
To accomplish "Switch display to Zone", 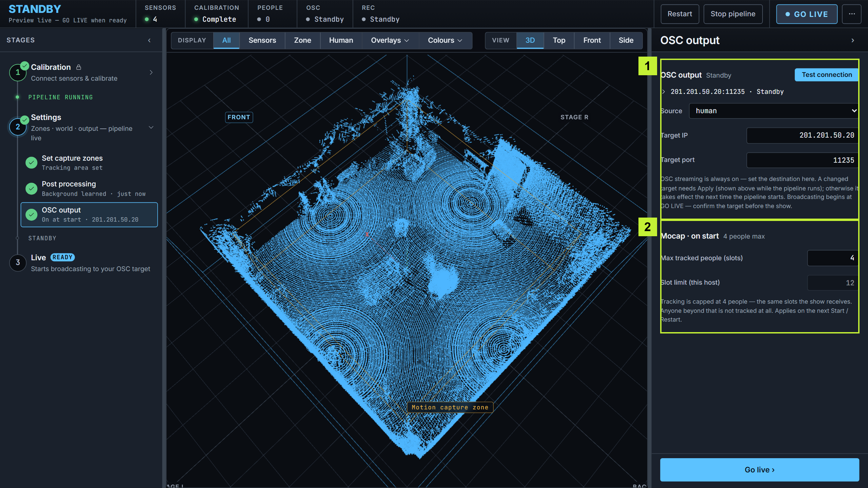I will 302,40.
